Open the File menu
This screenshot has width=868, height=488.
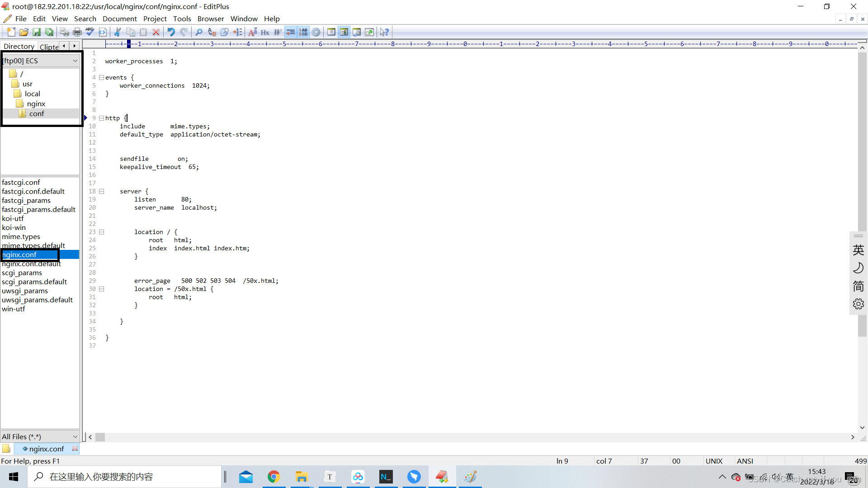[20, 19]
